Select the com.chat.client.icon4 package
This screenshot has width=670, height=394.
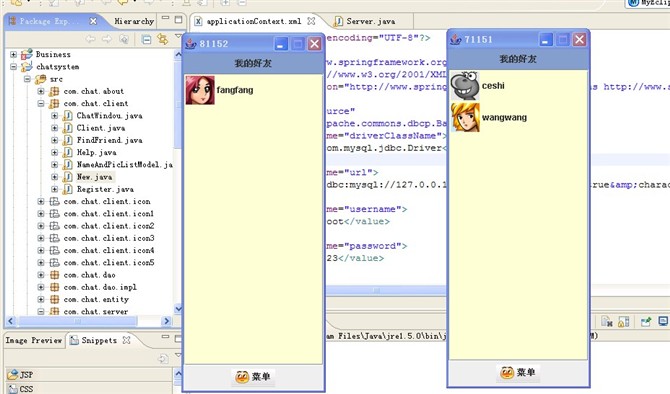(109, 250)
